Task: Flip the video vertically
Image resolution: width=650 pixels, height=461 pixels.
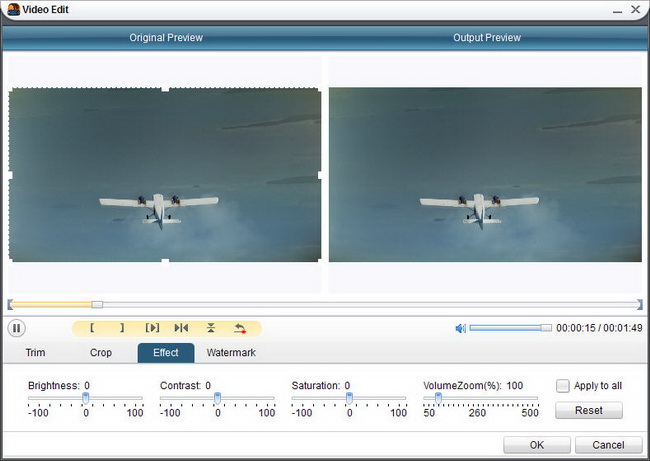Action: (x=211, y=328)
